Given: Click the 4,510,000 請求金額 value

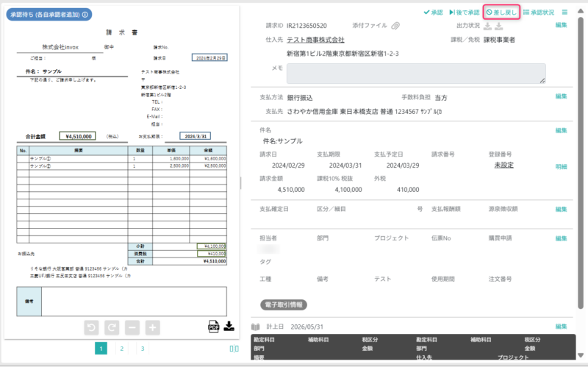Looking at the screenshot, I should (x=291, y=190).
